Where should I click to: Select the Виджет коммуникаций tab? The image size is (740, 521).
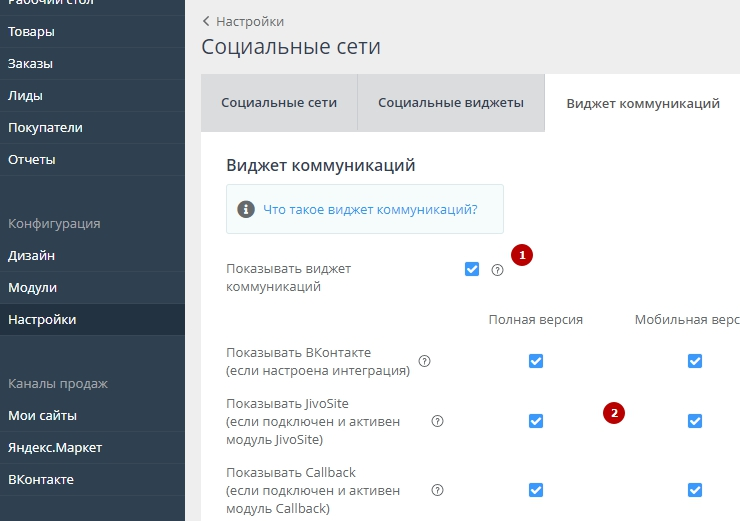coord(643,104)
